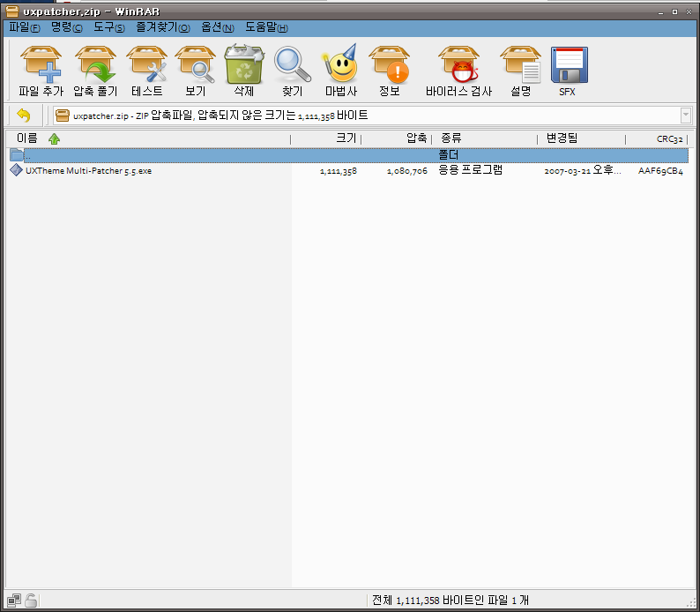Close the WinRAR window
This screenshot has width=700, height=612.
click(x=689, y=12)
